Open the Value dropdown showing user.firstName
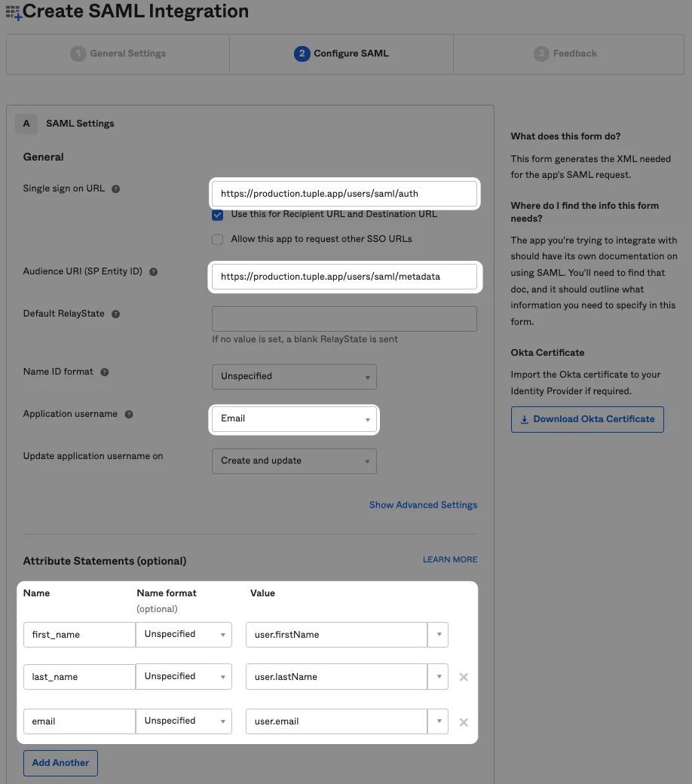This screenshot has width=692, height=784. click(x=438, y=634)
